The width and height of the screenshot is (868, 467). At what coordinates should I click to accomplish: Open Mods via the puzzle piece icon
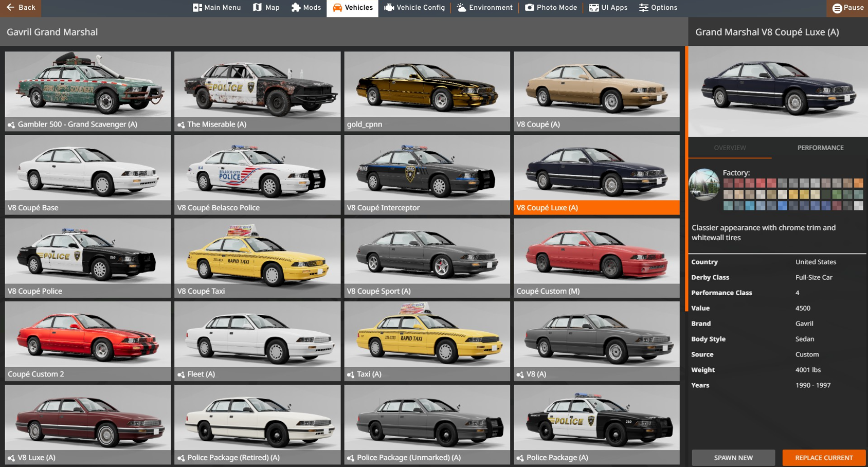[296, 8]
